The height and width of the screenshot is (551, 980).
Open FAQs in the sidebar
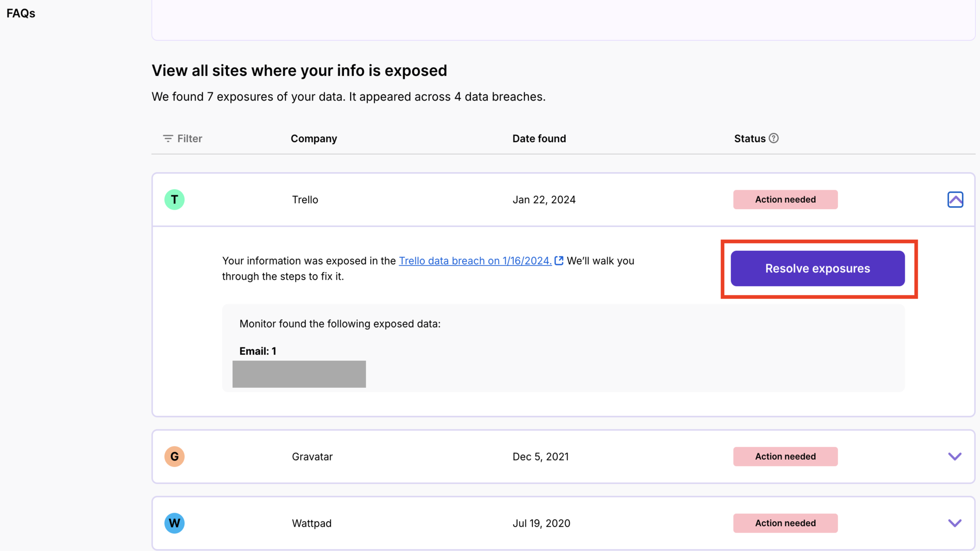[x=21, y=13]
